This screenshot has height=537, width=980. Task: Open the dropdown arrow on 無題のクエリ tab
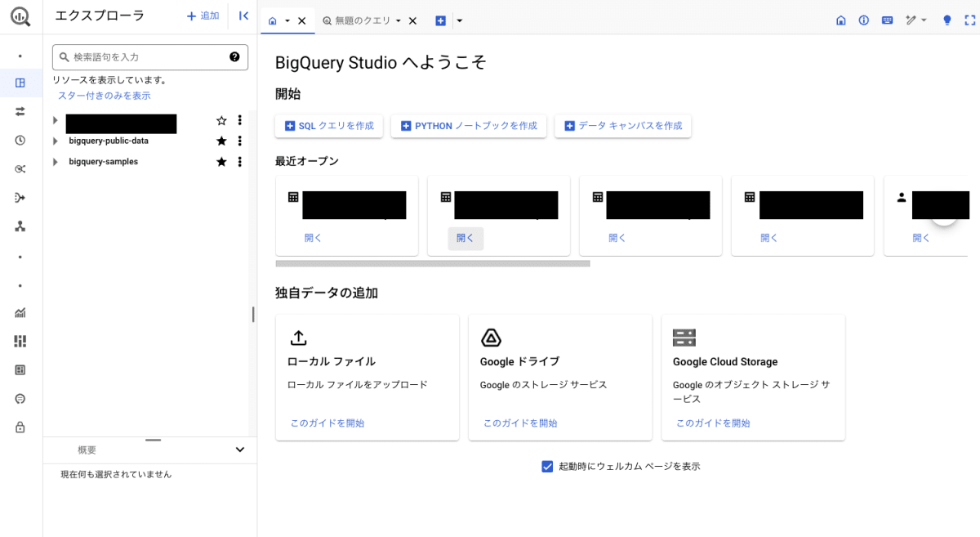(399, 21)
